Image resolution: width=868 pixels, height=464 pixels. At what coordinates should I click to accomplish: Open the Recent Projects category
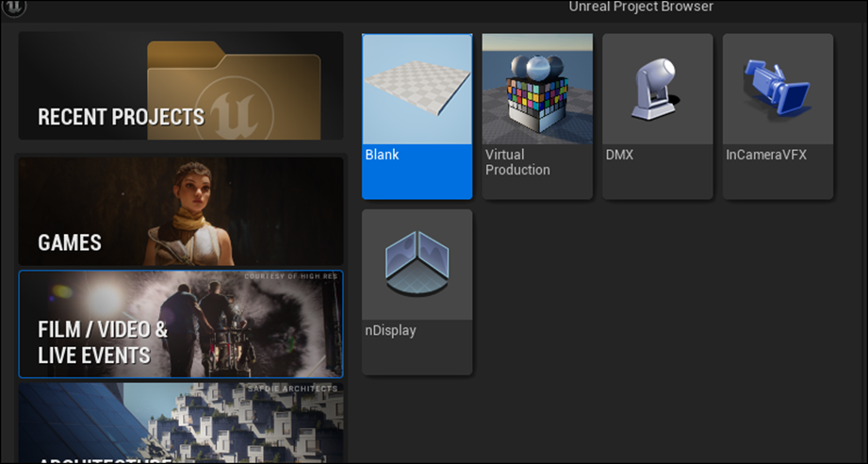[181, 86]
